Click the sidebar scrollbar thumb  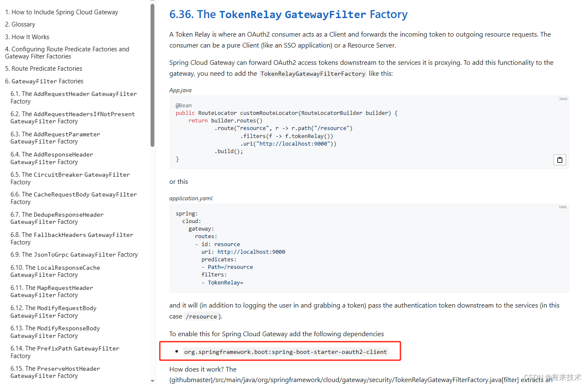click(152, 76)
